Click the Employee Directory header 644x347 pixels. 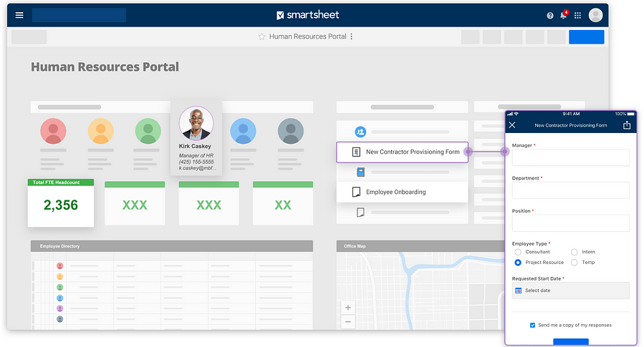[x=172, y=246]
